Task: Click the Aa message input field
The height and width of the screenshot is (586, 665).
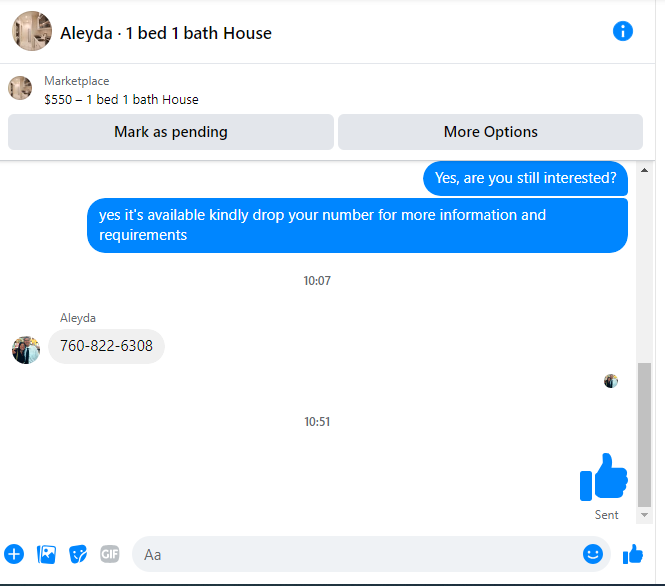Action: (360, 554)
